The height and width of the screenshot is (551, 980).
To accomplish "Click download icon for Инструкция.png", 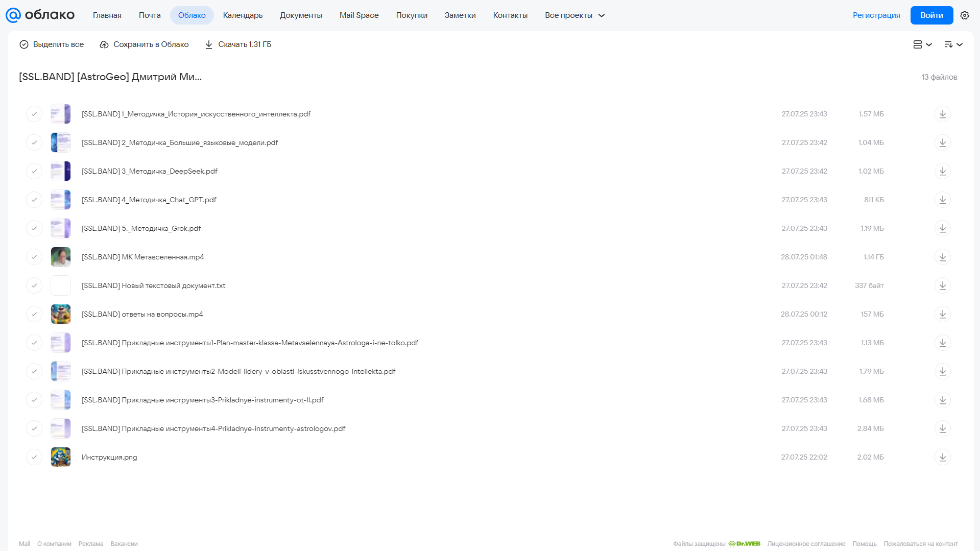I will click(x=942, y=457).
